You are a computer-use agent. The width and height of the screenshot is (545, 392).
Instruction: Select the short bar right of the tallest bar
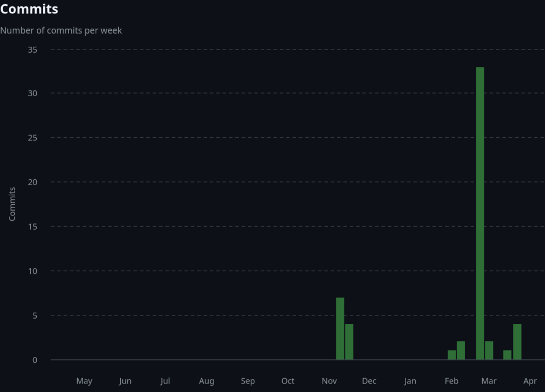point(489,351)
